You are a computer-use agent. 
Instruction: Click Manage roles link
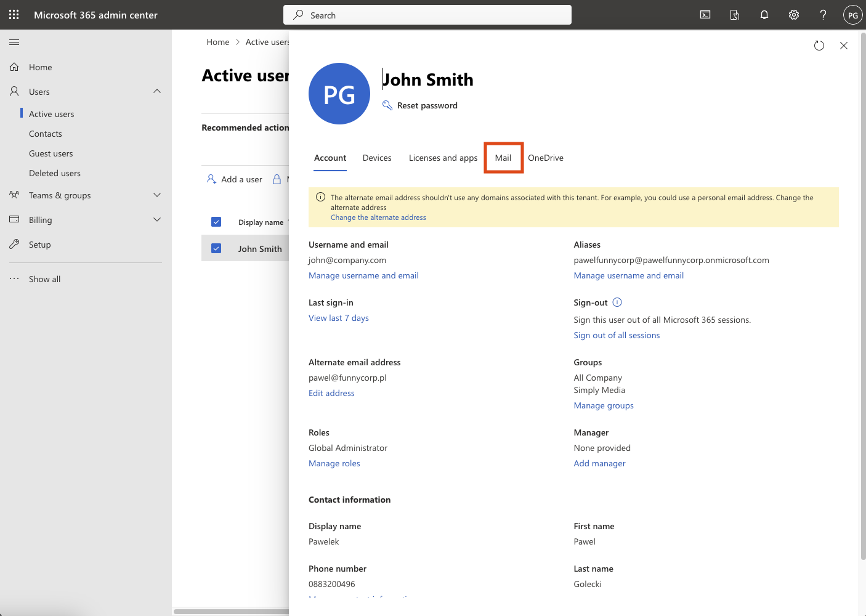(x=334, y=463)
